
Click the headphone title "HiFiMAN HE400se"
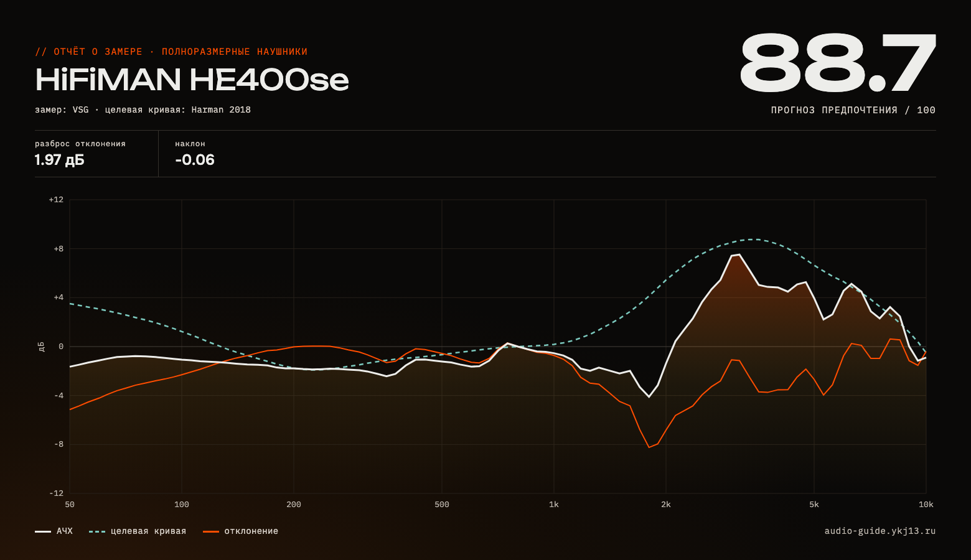192,80
